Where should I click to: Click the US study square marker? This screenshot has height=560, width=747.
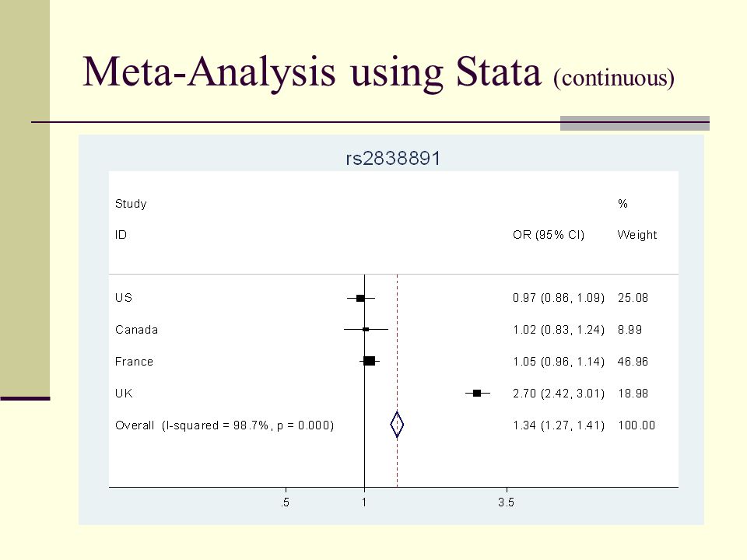tap(360, 298)
